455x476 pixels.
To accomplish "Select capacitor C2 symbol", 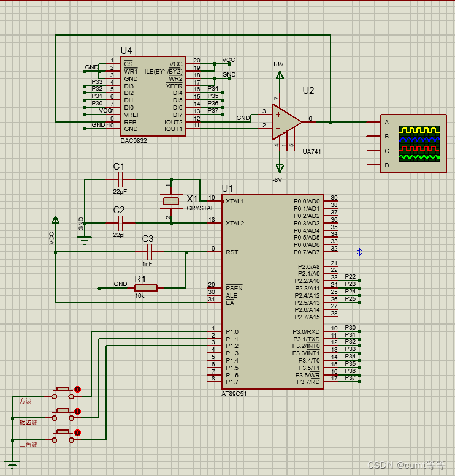I will point(120,223).
